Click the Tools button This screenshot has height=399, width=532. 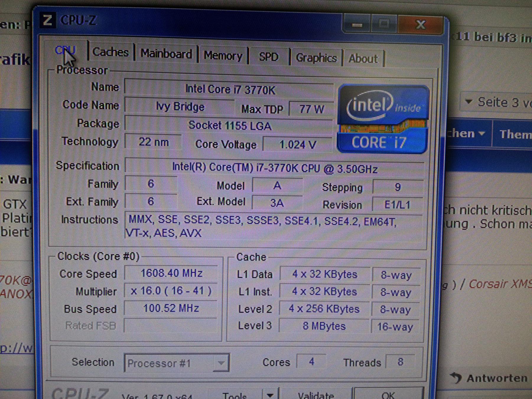pyautogui.click(x=235, y=395)
